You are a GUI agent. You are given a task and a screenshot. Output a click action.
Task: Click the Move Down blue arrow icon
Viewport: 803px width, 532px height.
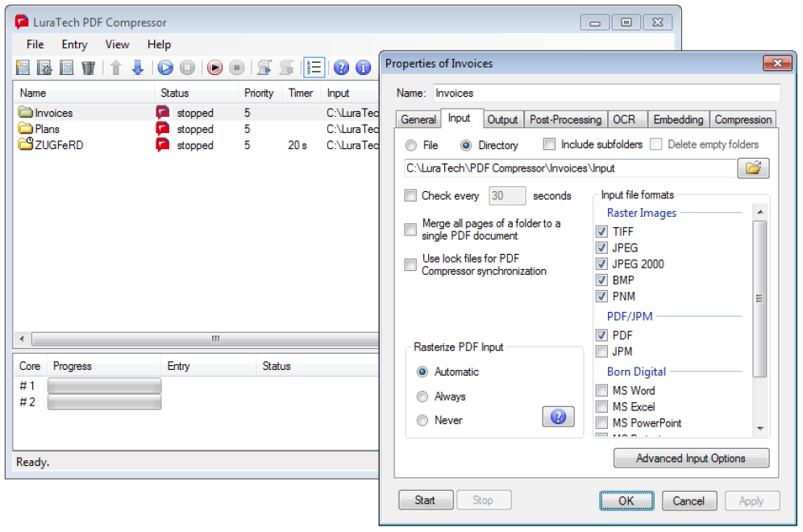click(x=137, y=68)
